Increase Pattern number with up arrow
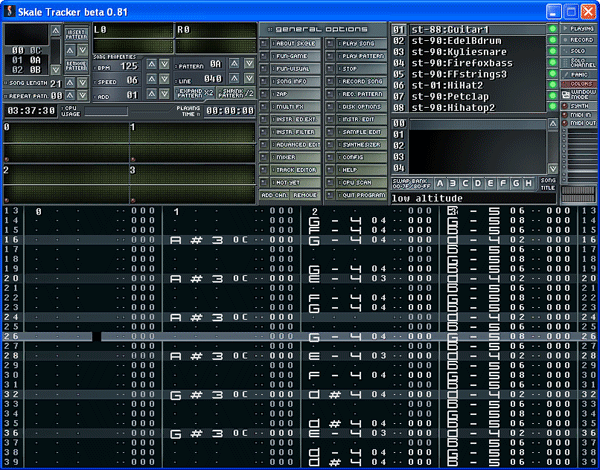Viewport: 600px width, 470px height. [x=235, y=64]
